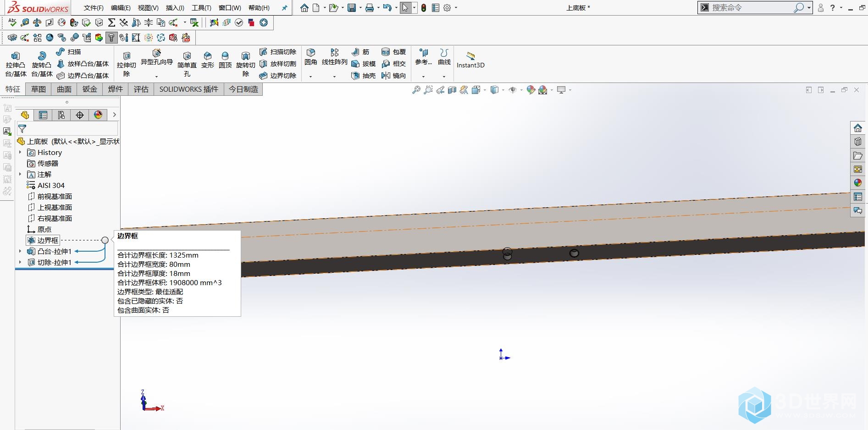Open the Hole Wizard dropdown arrow
The width and height of the screenshot is (868, 430).
pos(156,77)
